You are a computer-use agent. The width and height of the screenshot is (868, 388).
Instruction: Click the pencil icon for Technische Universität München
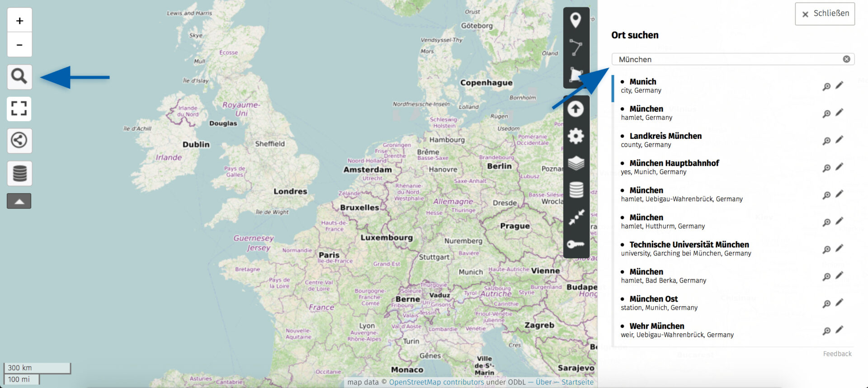(840, 248)
